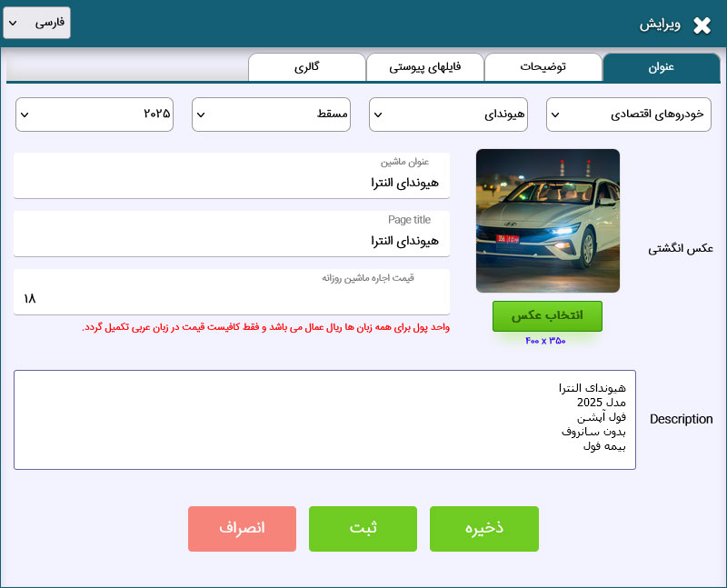
Task: Switch to the عنوان tab
Action: click(662, 67)
